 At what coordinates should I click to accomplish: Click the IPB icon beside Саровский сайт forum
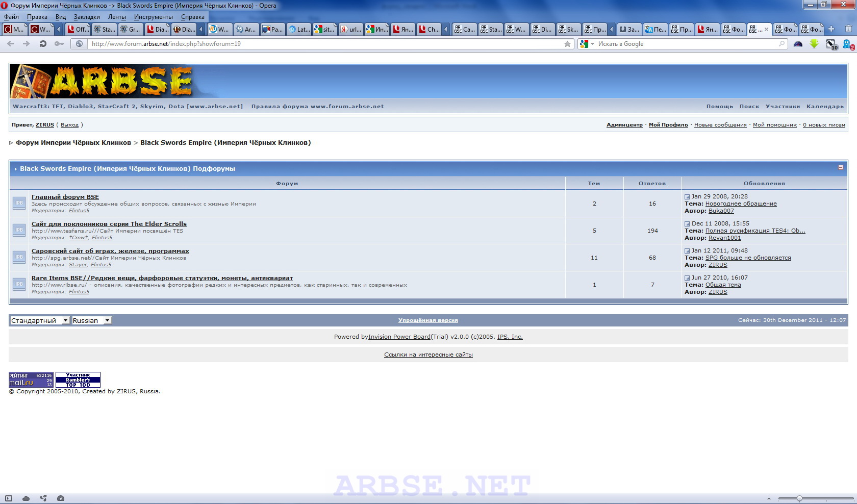(x=19, y=257)
